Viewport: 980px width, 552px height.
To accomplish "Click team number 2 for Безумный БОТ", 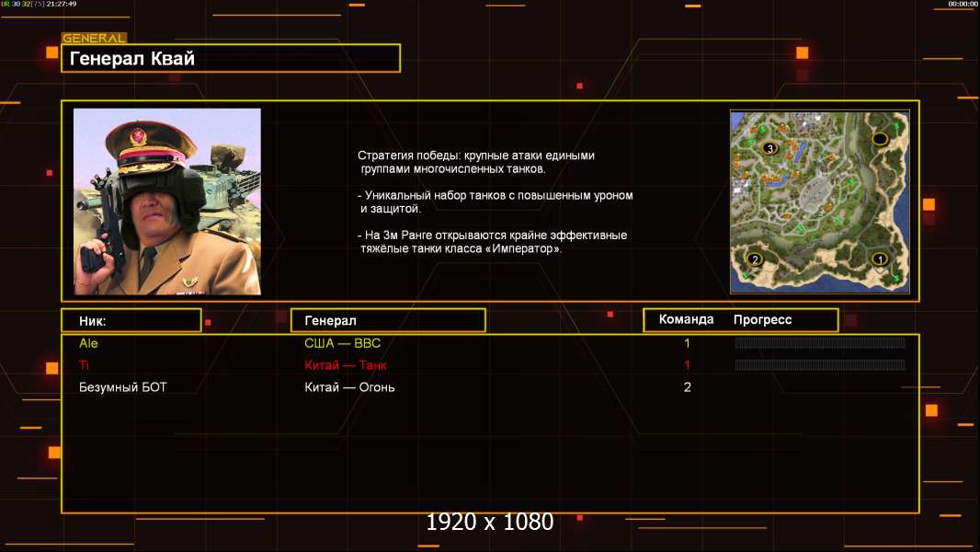I will pos(687,387).
